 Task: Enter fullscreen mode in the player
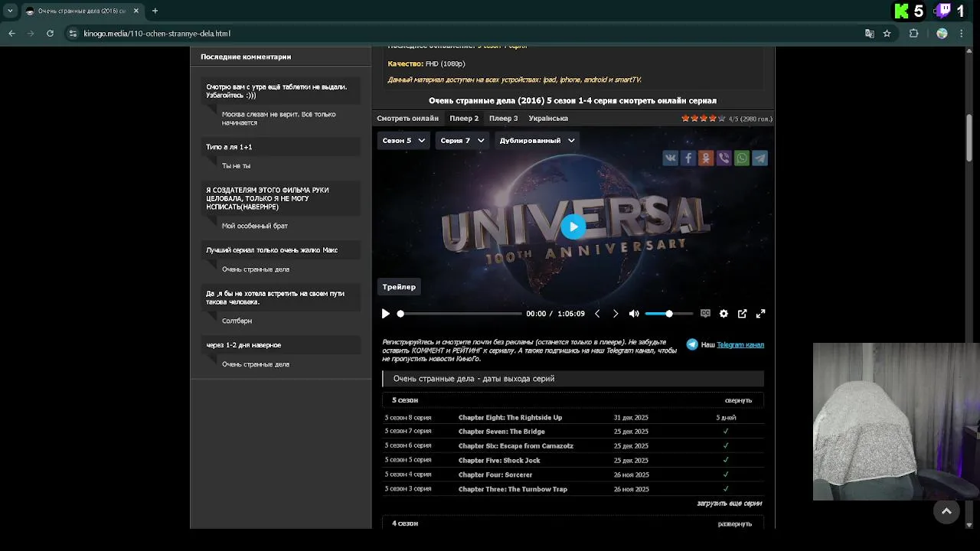760,314
